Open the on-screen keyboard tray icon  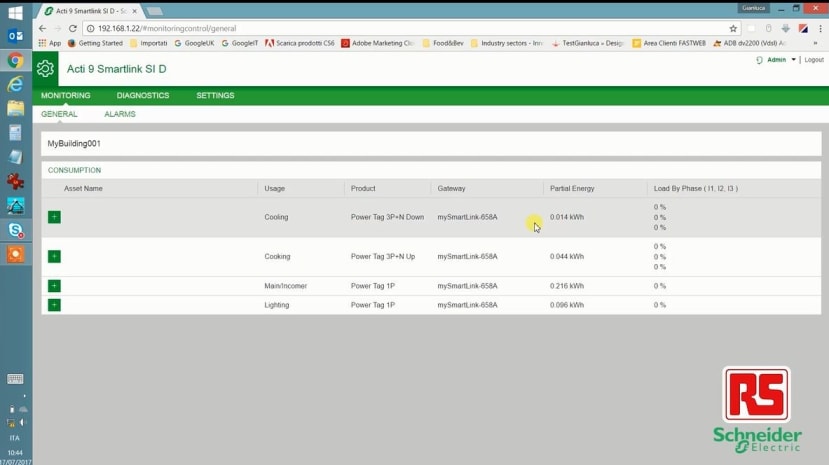click(x=15, y=379)
